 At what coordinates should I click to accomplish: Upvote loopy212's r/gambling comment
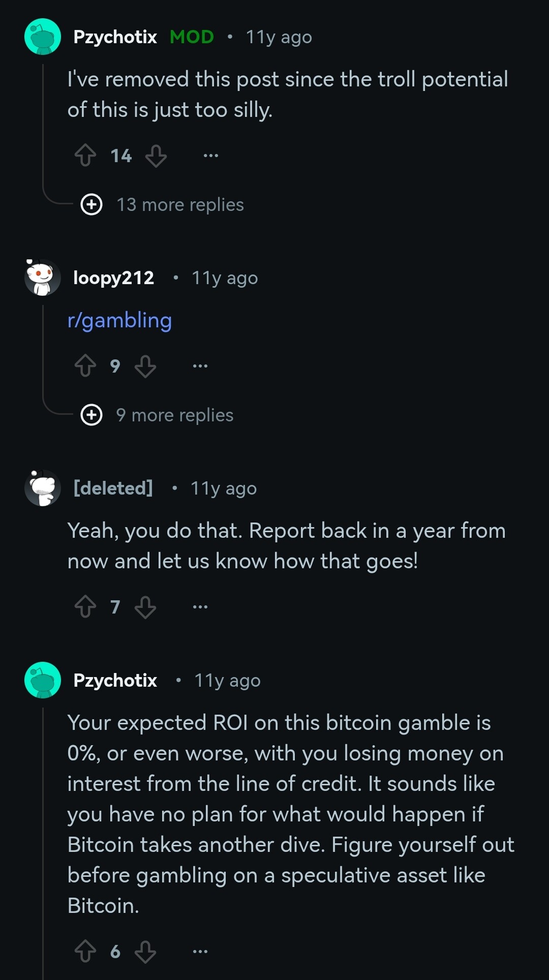point(85,366)
